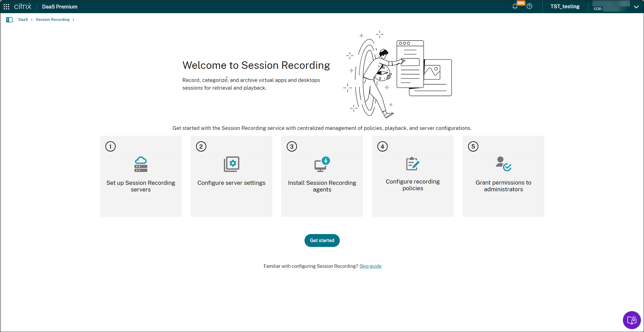Open the Skip guide link
This screenshot has height=332, width=644.
370,266
